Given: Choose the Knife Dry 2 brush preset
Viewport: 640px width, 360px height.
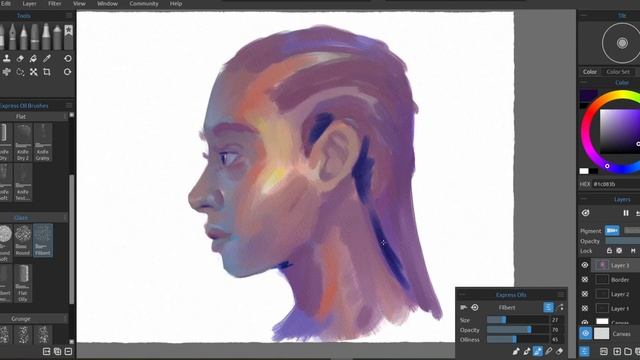Looking at the screenshot, I should tap(23, 142).
